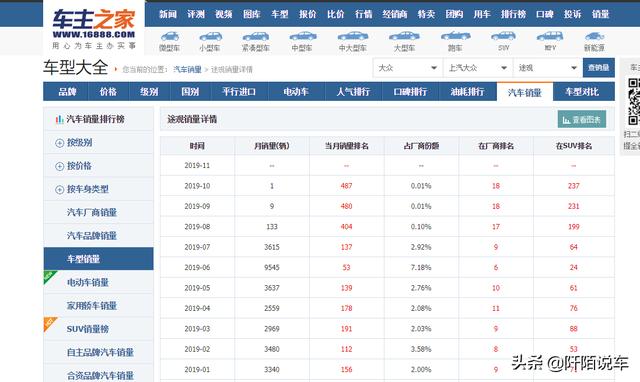Open the MPV category icon

pyautogui.click(x=550, y=36)
